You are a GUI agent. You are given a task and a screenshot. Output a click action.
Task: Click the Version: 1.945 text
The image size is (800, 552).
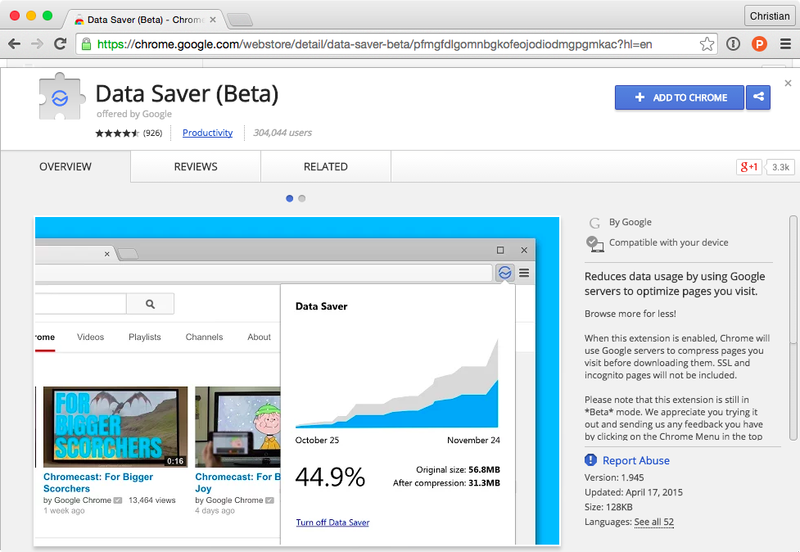[x=614, y=478]
